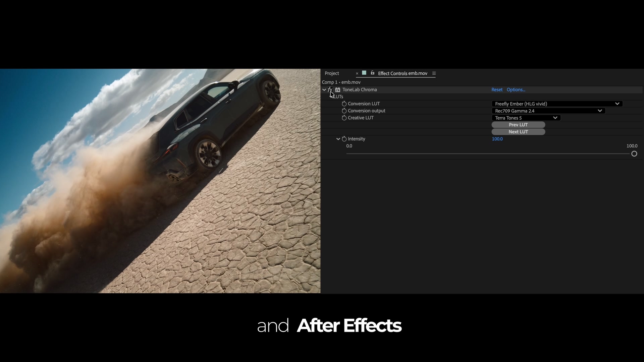Click the Next LUT button
Screen dimensions: 644x362
click(x=518, y=132)
